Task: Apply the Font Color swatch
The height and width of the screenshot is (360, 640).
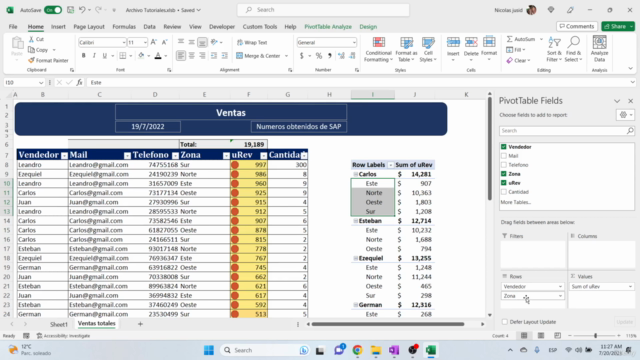Action: [158, 56]
